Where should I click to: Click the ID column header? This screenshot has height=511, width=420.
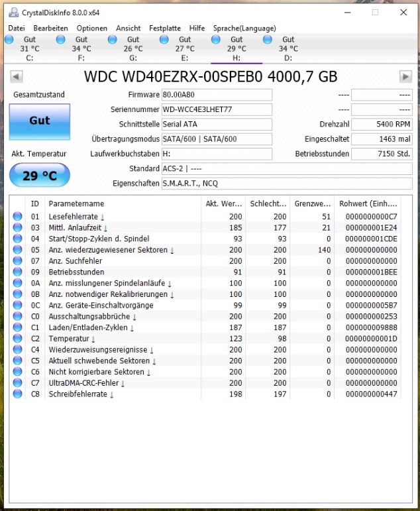[35, 204]
